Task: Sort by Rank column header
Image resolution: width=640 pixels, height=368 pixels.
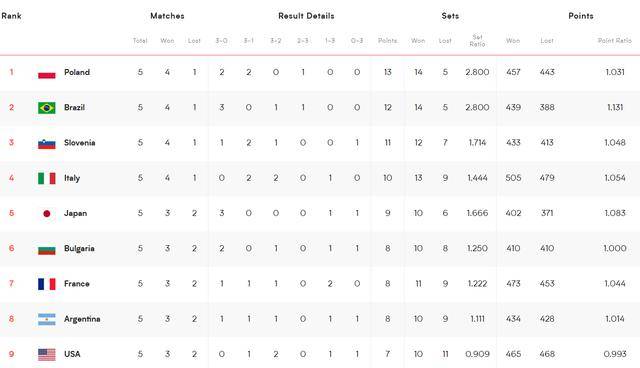Action: 11,16
